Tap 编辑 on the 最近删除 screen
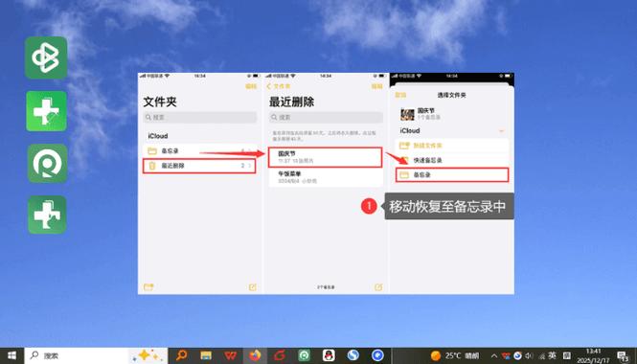 click(x=377, y=86)
